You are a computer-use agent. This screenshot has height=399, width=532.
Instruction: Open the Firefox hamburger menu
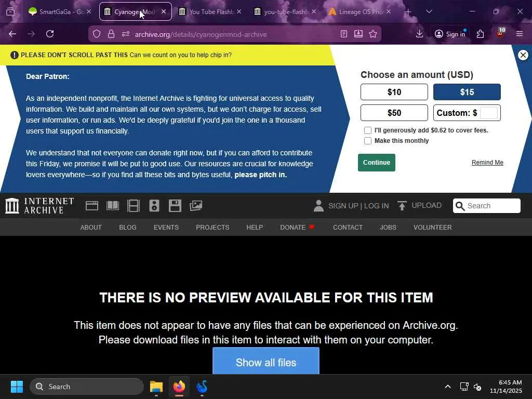coord(520,34)
